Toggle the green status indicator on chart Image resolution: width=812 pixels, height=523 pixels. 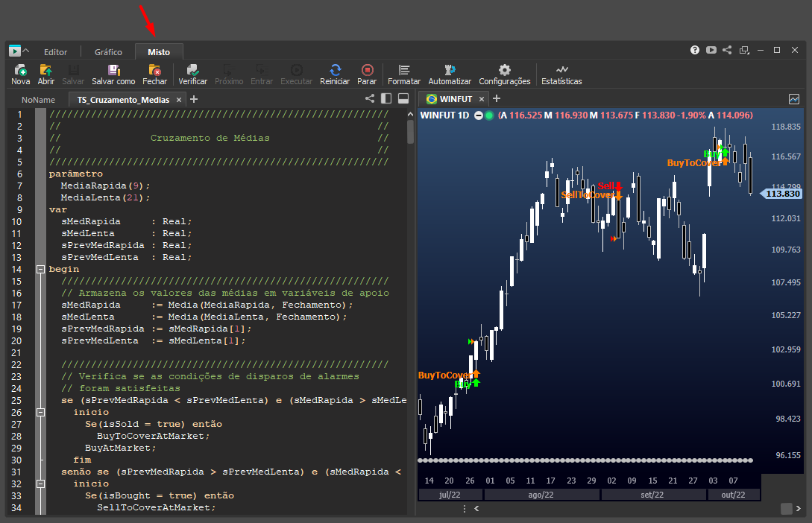[489, 115]
